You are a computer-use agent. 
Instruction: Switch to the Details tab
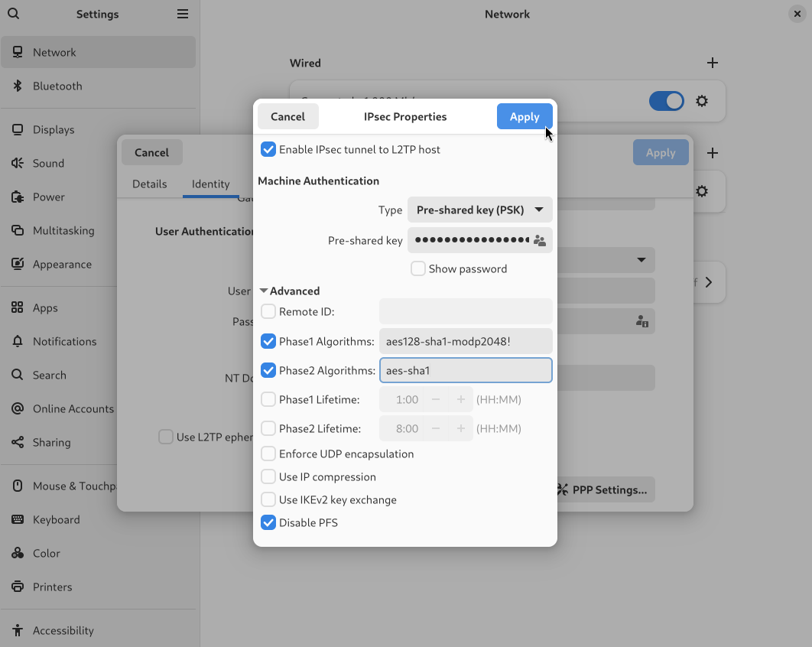click(150, 184)
